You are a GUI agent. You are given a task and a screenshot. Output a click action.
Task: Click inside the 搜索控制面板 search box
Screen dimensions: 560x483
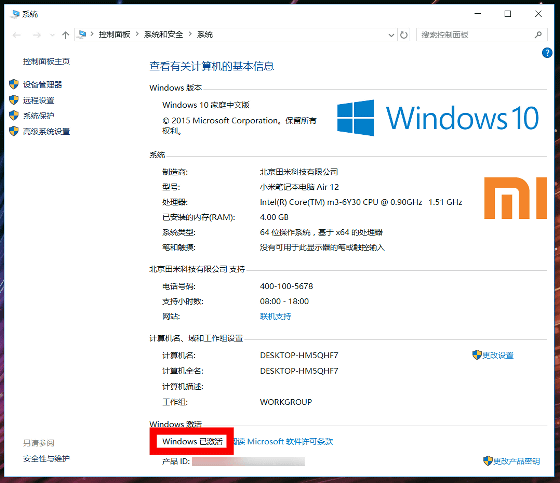(x=477, y=35)
